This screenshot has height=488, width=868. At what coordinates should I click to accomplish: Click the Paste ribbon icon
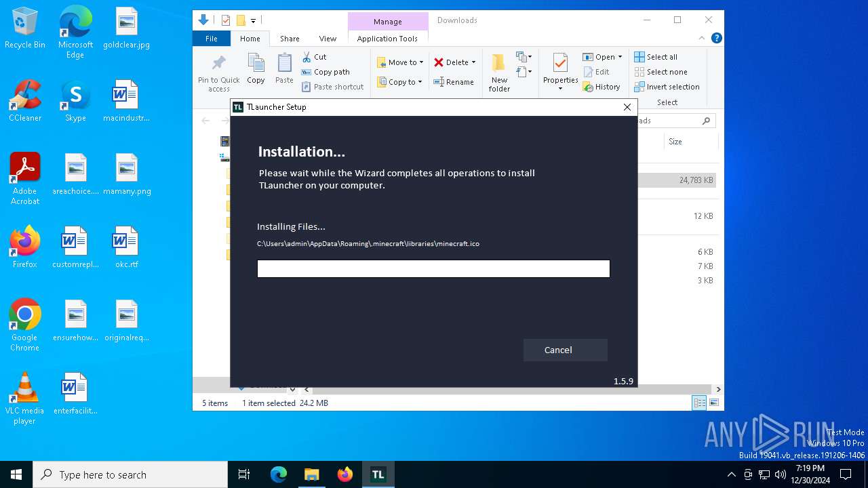coord(284,69)
